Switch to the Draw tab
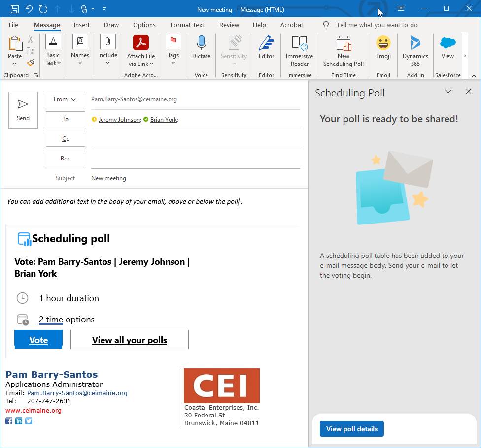Image resolution: width=481 pixels, height=448 pixels. coord(111,25)
